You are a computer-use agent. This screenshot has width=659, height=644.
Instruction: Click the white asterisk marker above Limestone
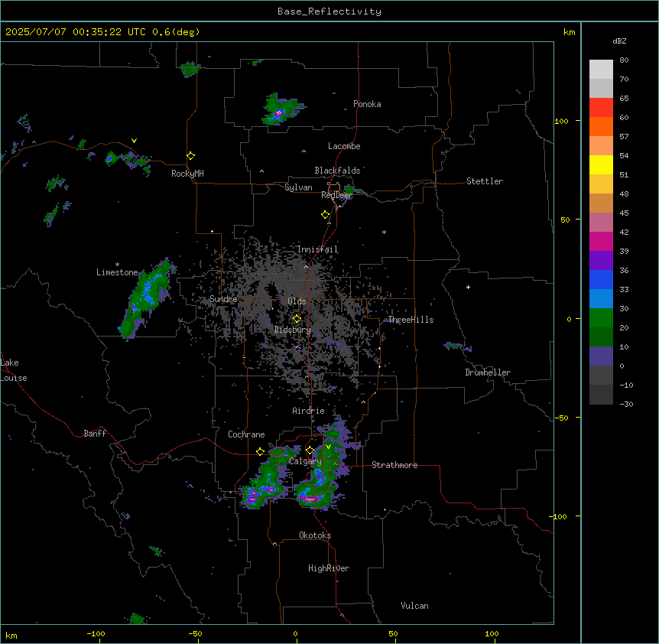117,265
